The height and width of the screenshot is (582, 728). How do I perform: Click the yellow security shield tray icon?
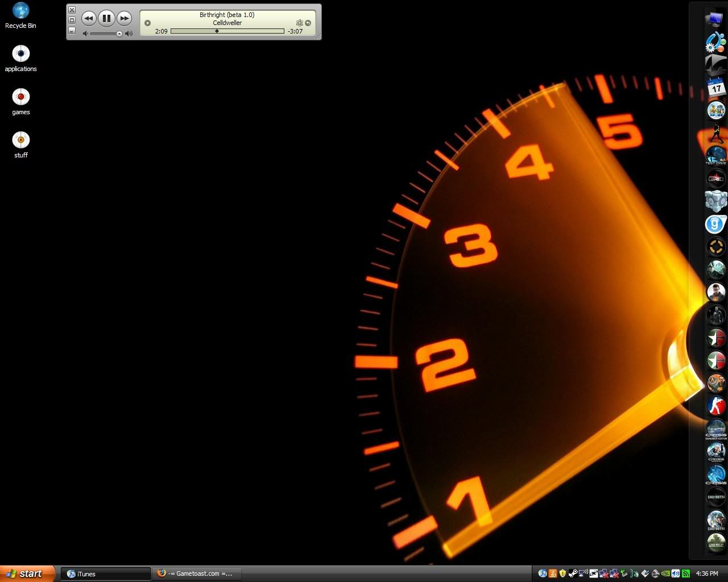563,573
